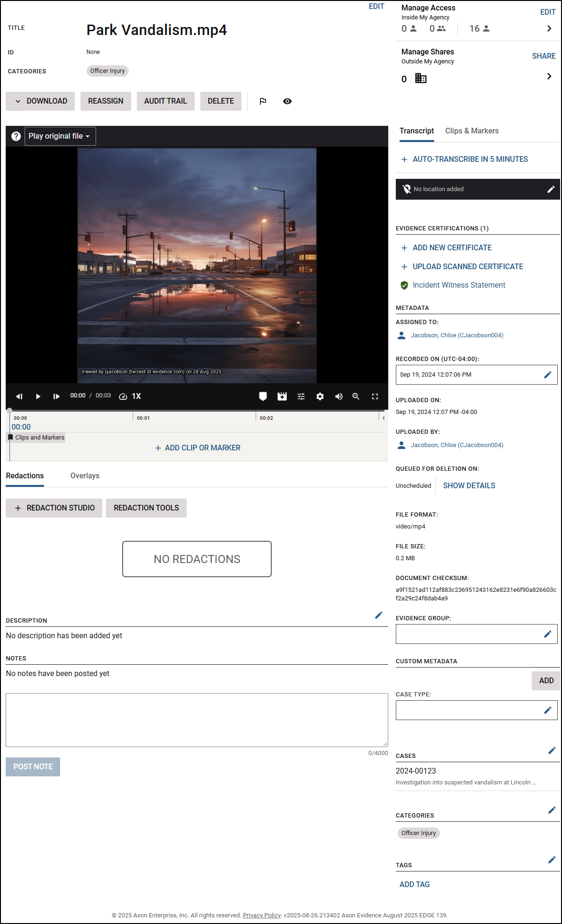Screen dimensions: 562x924
Task: Mute the video volume
Action: [x=339, y=396]
